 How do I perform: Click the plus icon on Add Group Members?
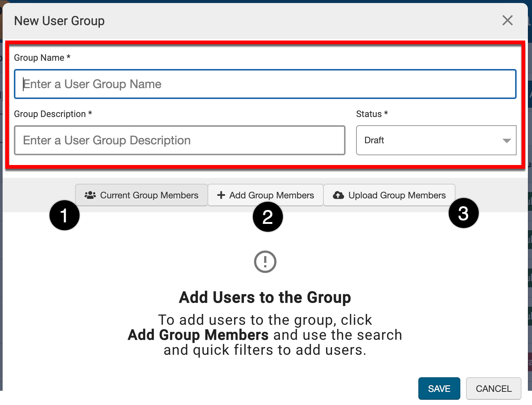221,195
